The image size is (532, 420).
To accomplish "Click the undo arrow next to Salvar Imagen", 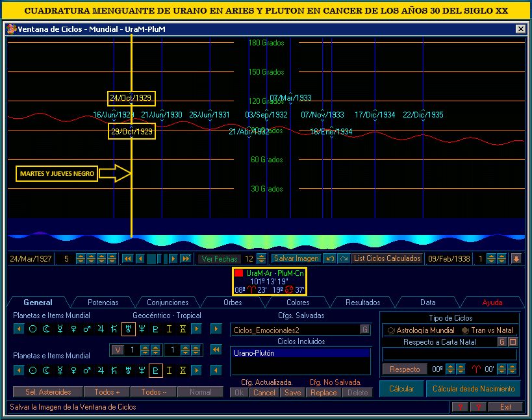I will (x=330, y=258).
